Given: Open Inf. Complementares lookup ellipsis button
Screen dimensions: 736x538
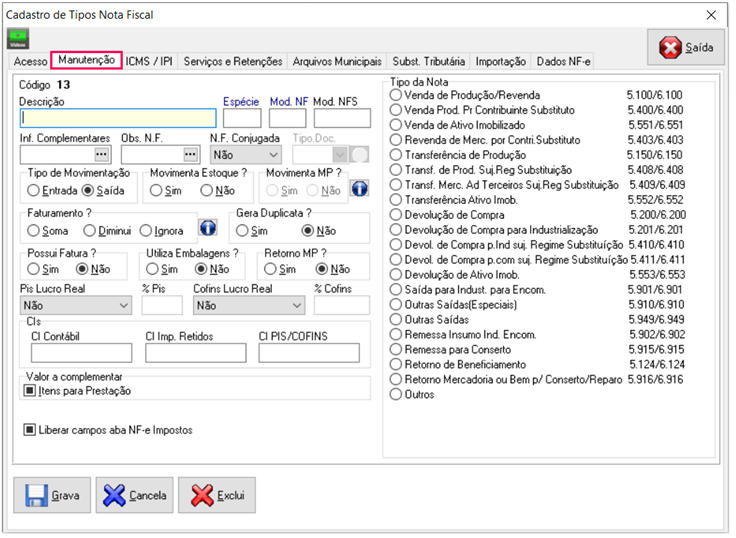Looking at the screenshot, I should pyautogui.click(x=101, y=154).
